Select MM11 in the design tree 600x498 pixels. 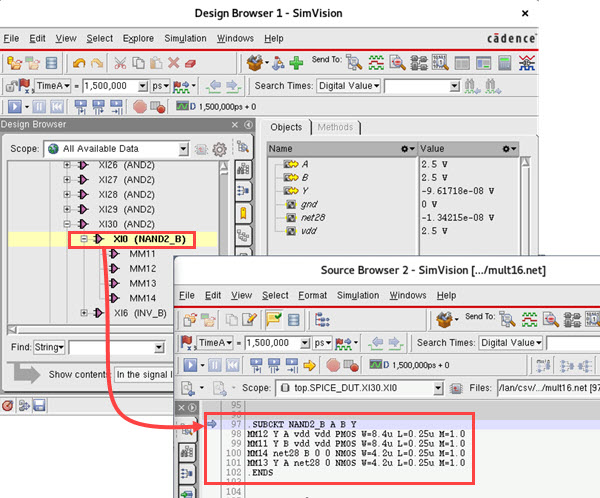(x=142, y=254)
